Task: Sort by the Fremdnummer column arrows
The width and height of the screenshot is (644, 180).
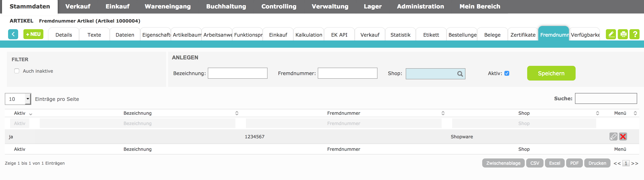Action: click(x=443, y=113)
